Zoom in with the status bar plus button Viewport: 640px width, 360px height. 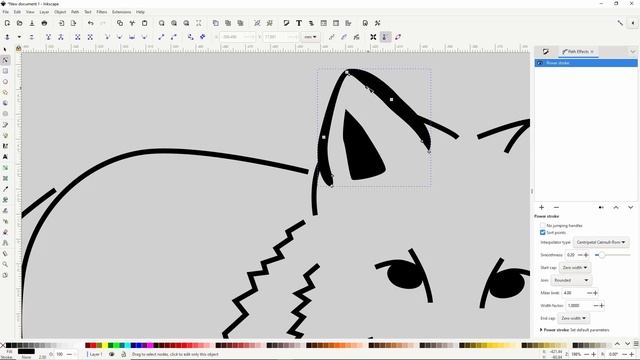[x=593, y=354]
